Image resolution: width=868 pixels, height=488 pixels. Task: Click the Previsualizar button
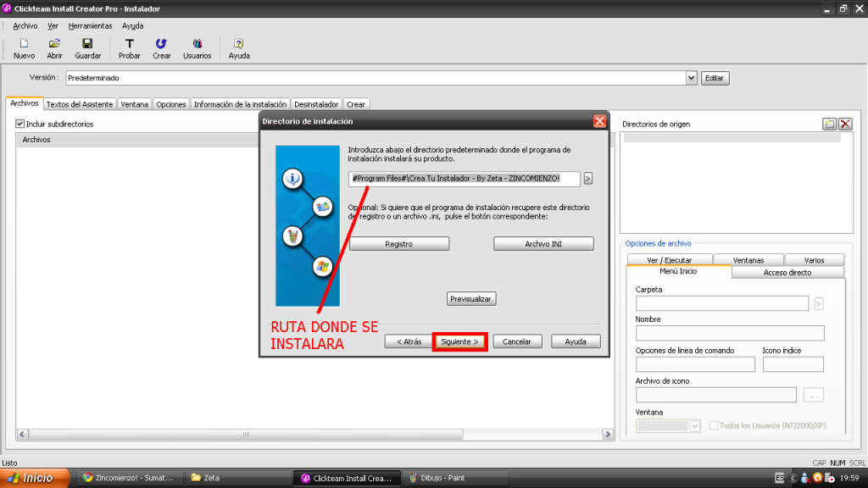[x=470, y=299]
